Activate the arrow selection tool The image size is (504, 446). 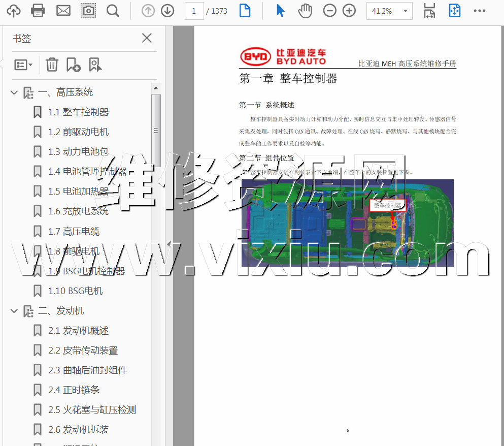(280, 11)
